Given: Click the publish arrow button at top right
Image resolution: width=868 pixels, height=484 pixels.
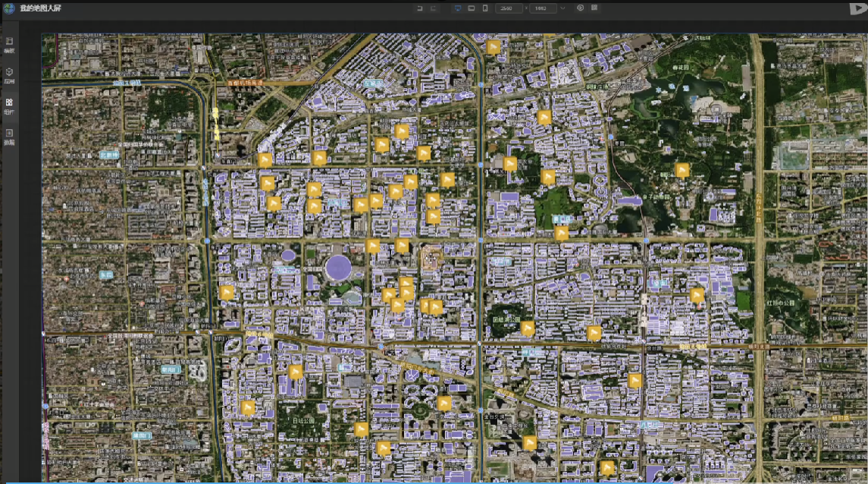Looking at the screenshot, I should coord(857,8).
